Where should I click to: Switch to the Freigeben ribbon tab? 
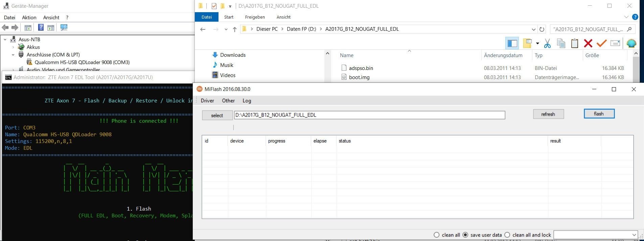pyautogui.click(x=255, y=17)
